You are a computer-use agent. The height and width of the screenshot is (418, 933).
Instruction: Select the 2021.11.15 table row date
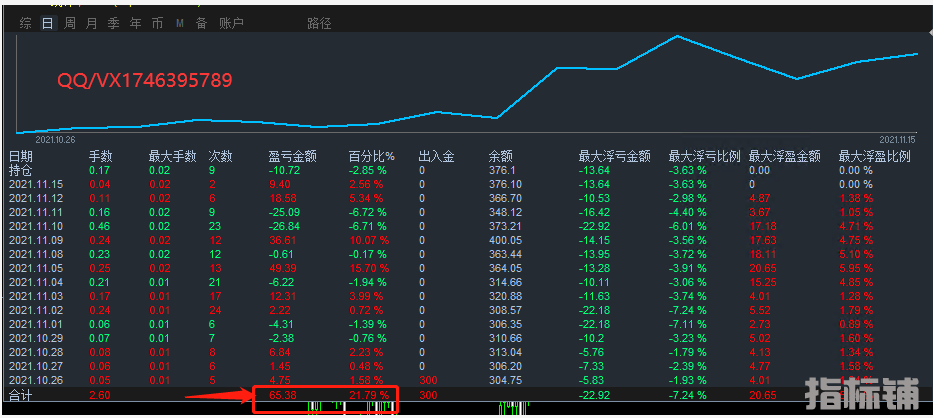(36, 185)
